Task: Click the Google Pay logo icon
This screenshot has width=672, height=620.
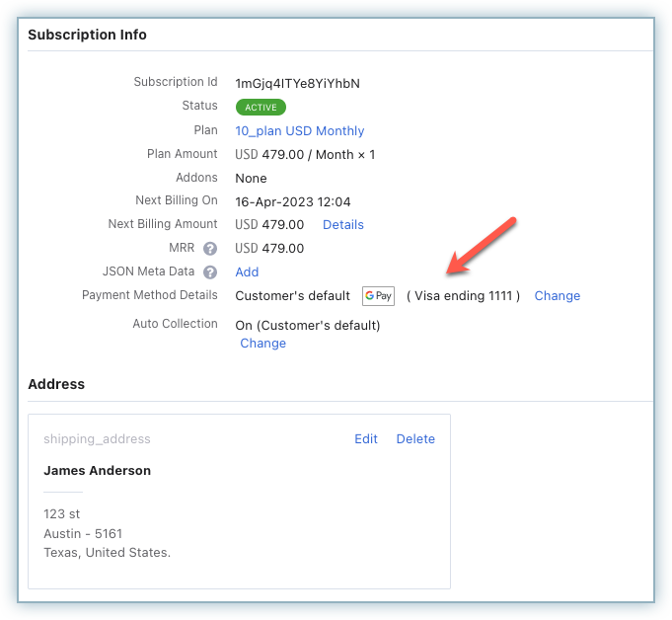Action: (378, 296)
